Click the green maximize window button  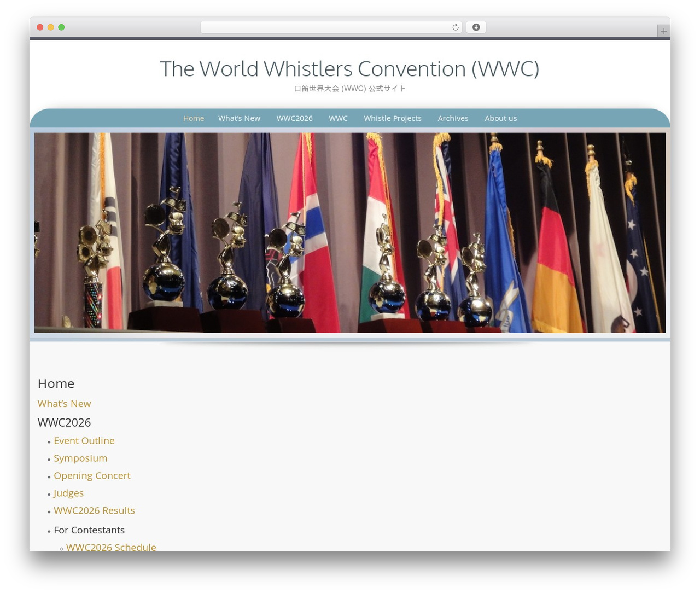61,27
